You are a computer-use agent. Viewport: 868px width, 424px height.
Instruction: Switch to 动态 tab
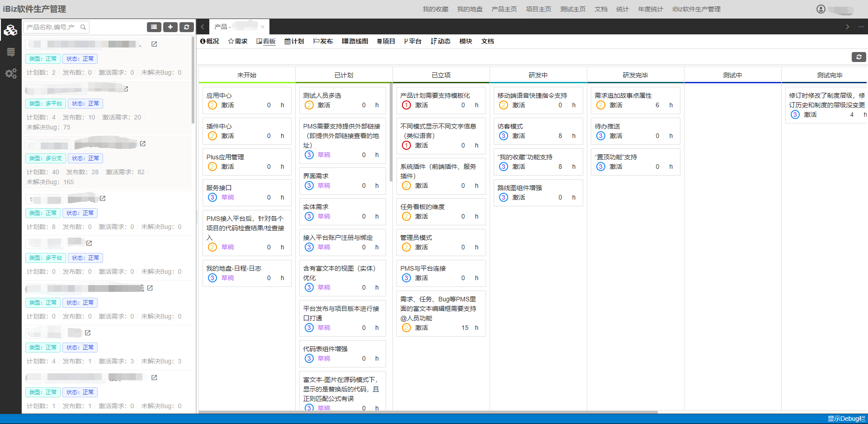[441, 41]
